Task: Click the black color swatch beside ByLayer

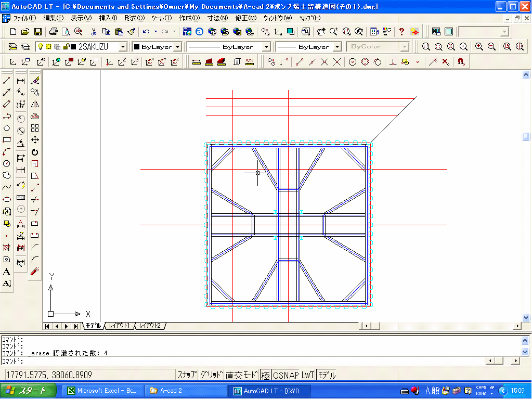Action: pos(137,47)
